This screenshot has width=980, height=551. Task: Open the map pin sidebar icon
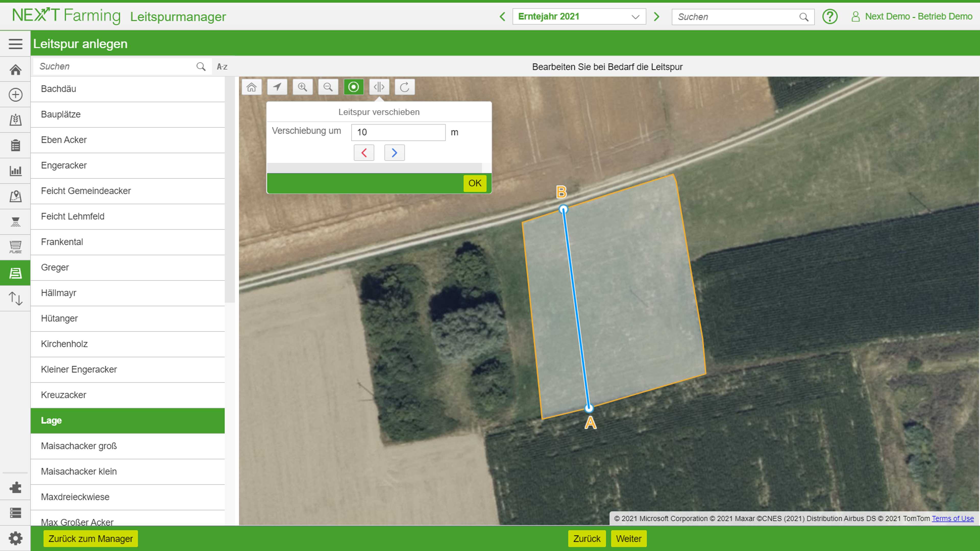click(x=15, y=196)
